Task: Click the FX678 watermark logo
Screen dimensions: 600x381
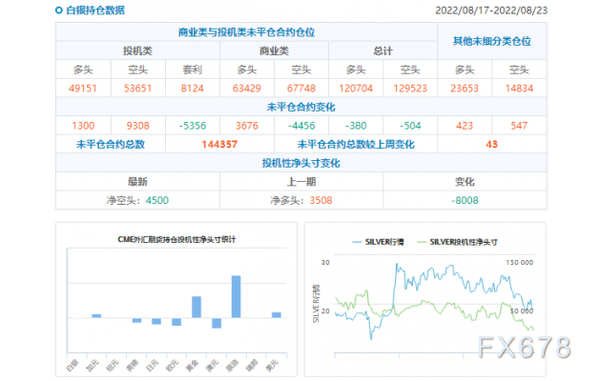Action: 524,347
